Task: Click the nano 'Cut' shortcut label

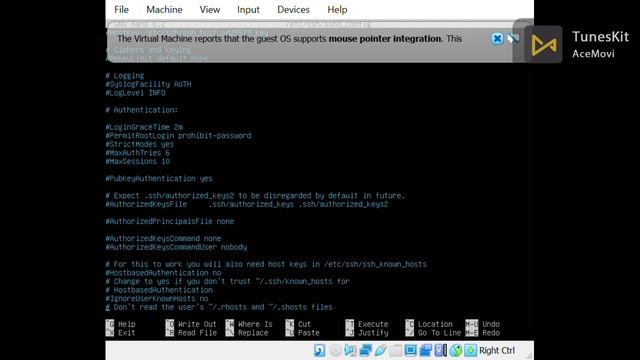Action: point(304,324)
